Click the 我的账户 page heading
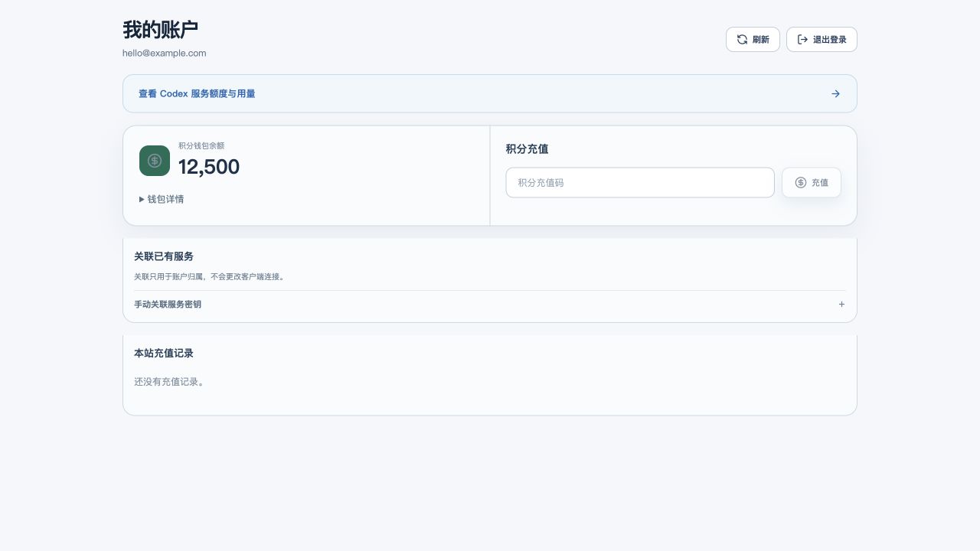Image resolution: width=980 pixels, height=551 pixels. (161, 30)
